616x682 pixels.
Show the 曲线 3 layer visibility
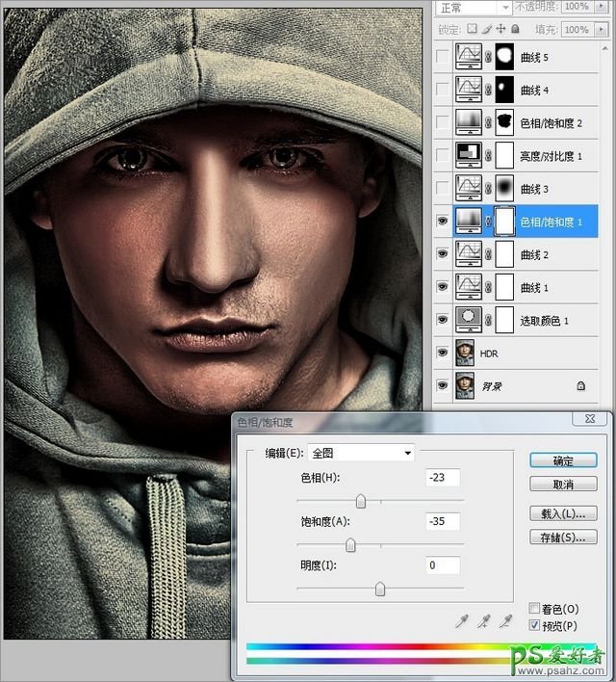(x=442, y=189)
